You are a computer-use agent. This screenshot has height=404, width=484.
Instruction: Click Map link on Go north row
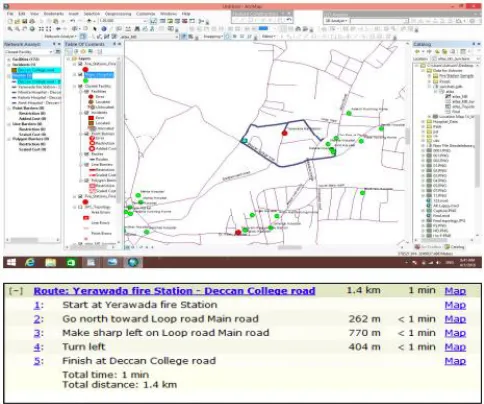click(455, 319)
